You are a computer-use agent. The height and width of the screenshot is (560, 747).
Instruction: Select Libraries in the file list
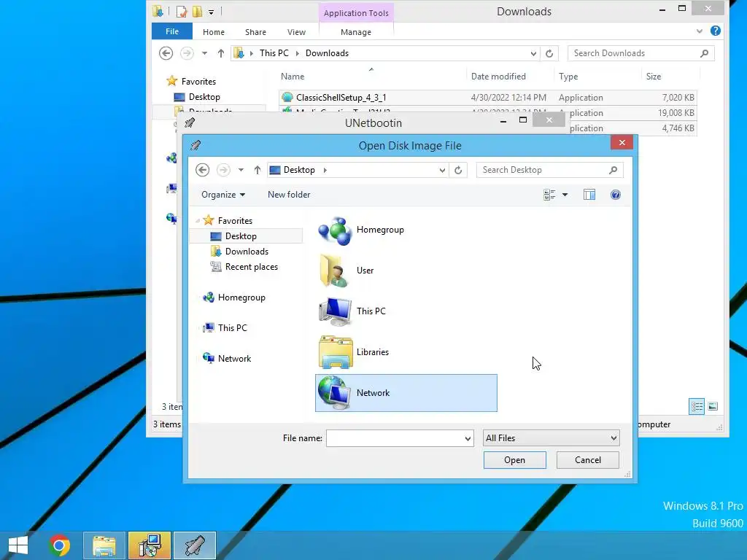[x=406, y=352]
